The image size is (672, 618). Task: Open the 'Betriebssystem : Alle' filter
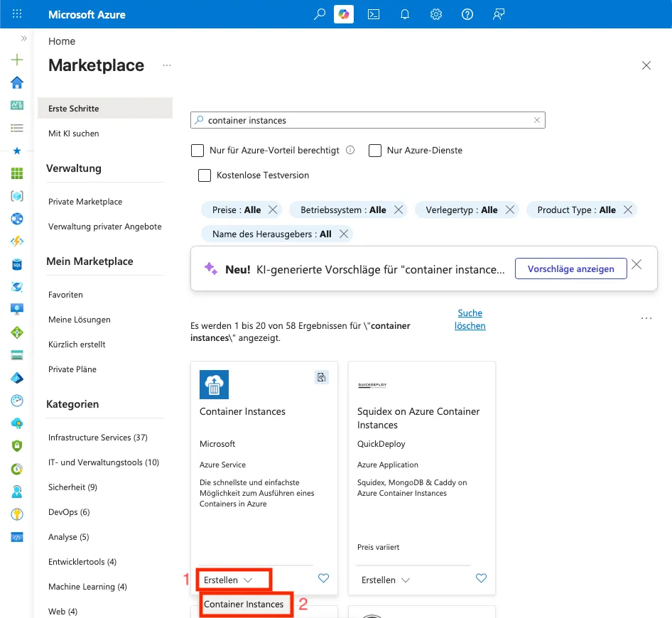[343, 210]
